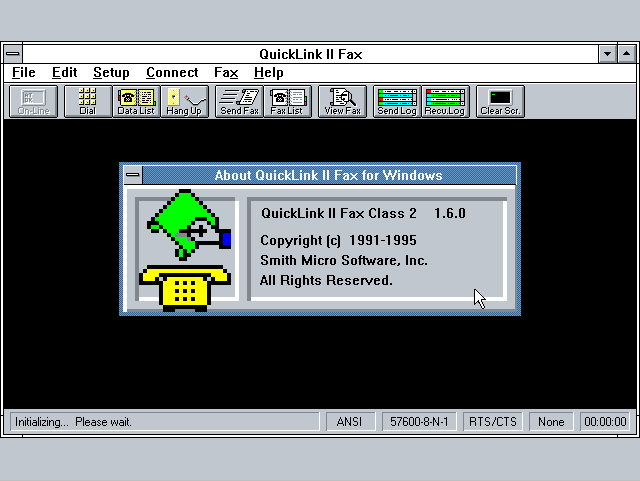Open the QuickLink II Fax window's control-menu box
This screenshot has width=640, height=481.
click(x=13, y=53)
